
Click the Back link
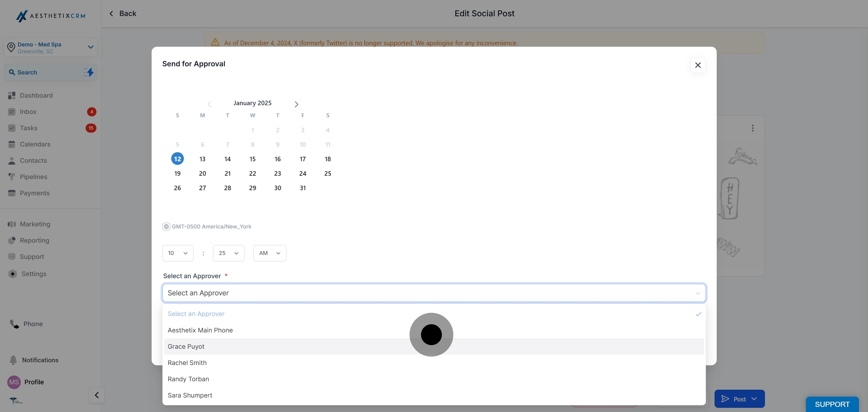point(123,14)
